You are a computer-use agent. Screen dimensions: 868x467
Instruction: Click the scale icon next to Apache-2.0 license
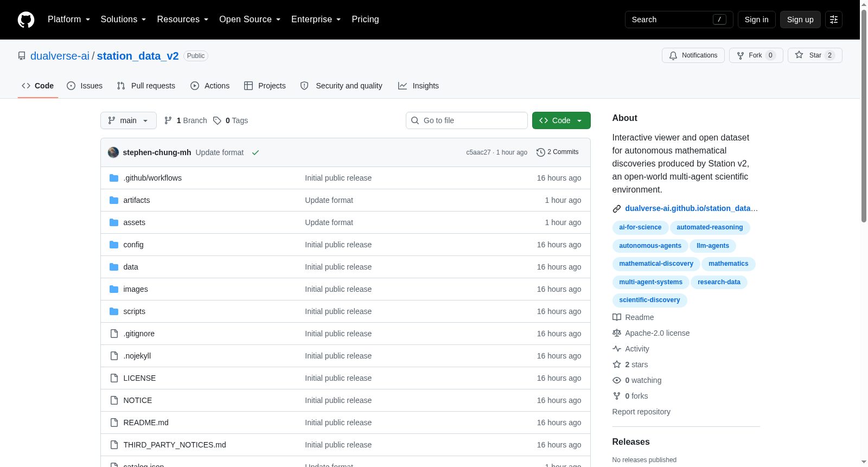[617, 333]
